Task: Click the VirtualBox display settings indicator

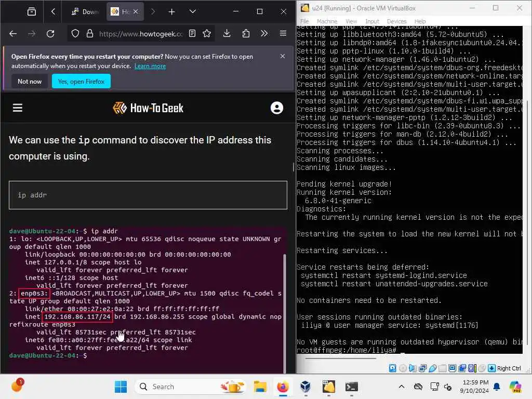Action: click(453, 368)
